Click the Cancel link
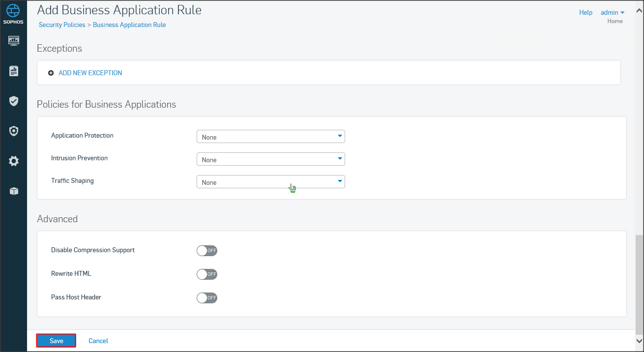This screenshot has width=644, height=352. point(98,341)
